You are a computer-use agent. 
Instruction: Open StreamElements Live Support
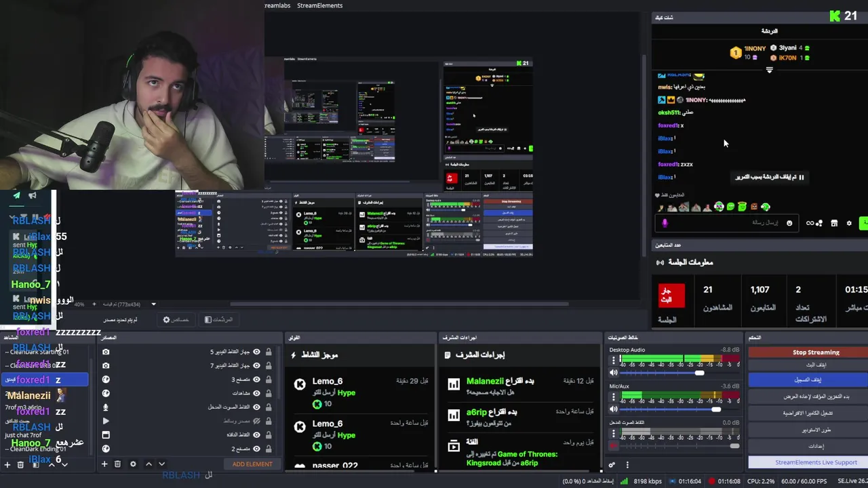(816, 462)
